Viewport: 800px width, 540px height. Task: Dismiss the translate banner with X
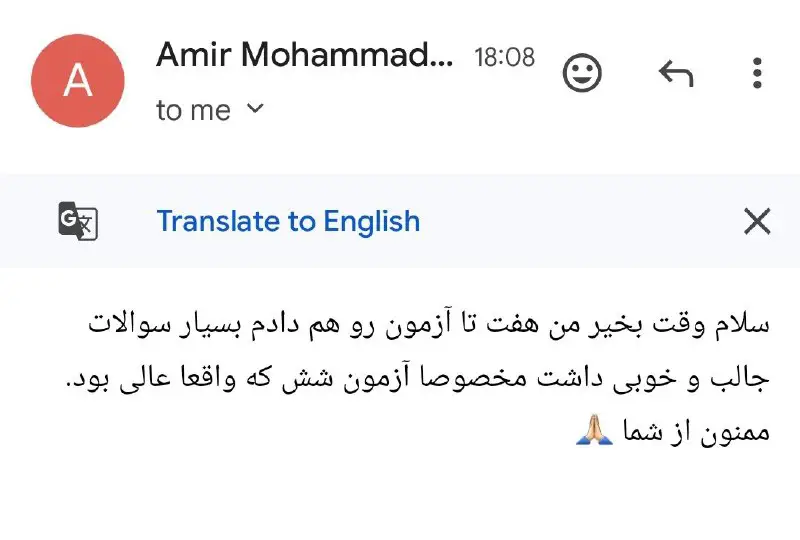pyautogui.click(x=757, y=221)
